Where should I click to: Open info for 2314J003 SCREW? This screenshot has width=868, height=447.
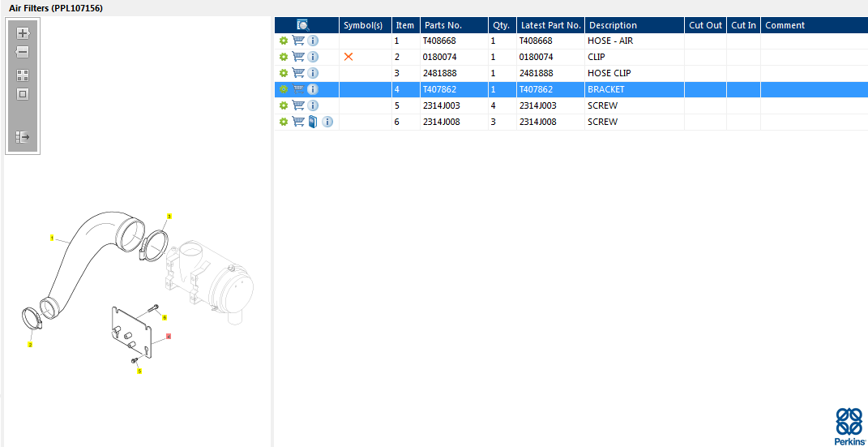pyautogui.click(x=313, y=105)
